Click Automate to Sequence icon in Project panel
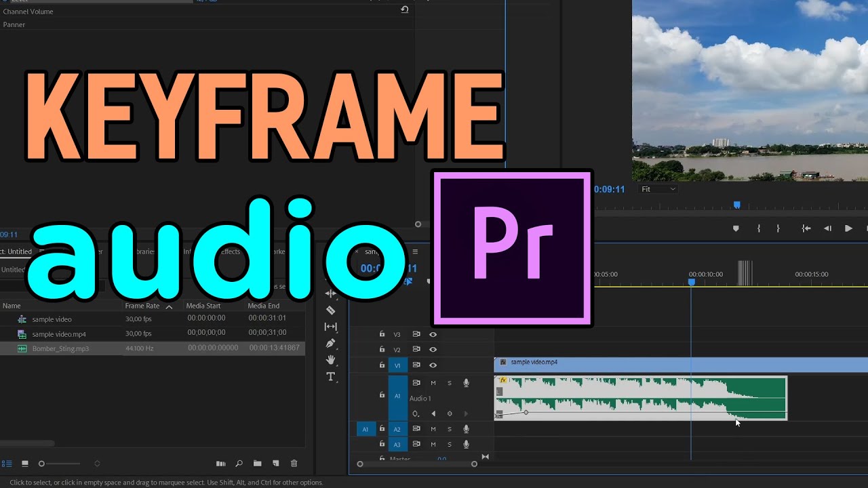This screenshot has height=488, width=868. [220, 464]
